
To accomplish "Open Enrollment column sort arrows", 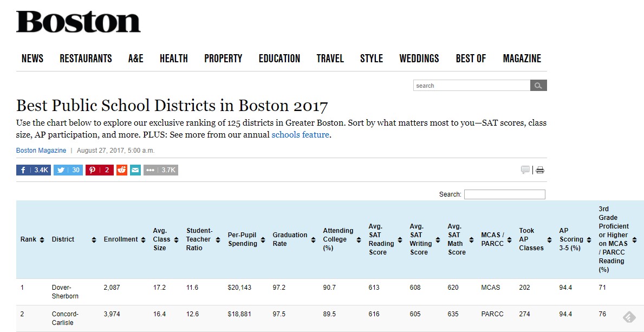I will point(144,239).
